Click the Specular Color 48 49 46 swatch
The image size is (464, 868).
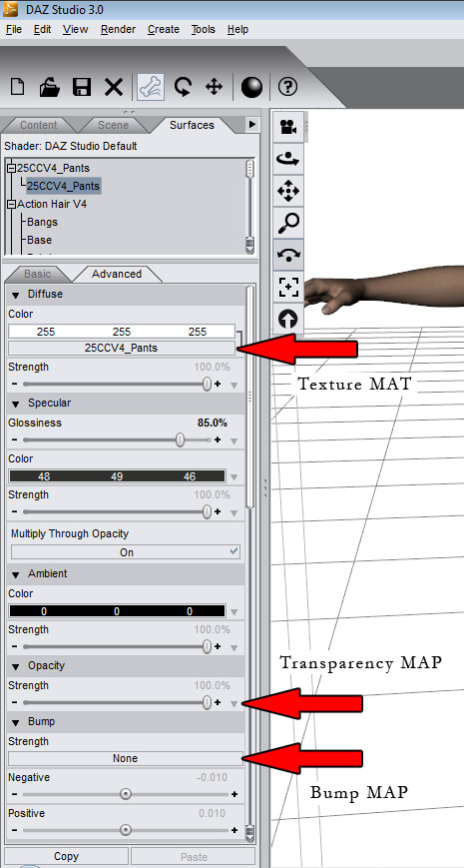(x=117, y=476)
